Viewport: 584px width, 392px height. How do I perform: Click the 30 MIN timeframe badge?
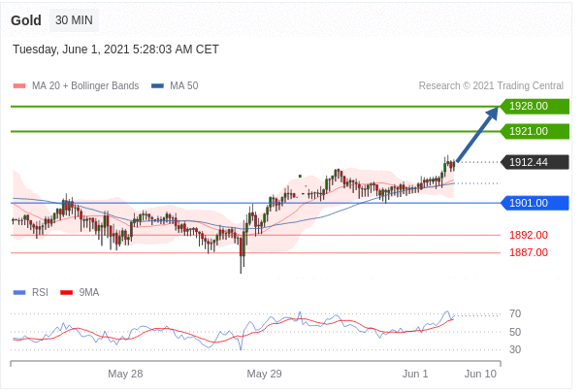75,20
